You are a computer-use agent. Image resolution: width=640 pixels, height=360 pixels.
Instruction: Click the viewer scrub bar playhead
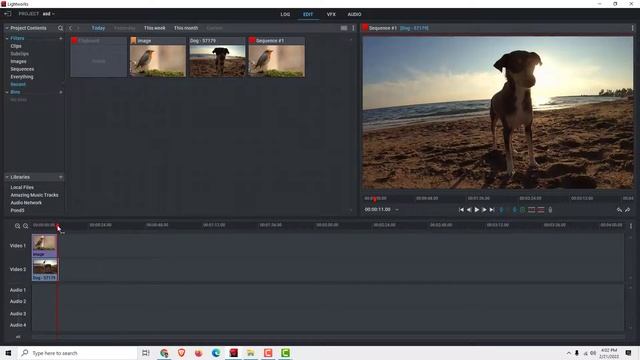tap(375, 199)
